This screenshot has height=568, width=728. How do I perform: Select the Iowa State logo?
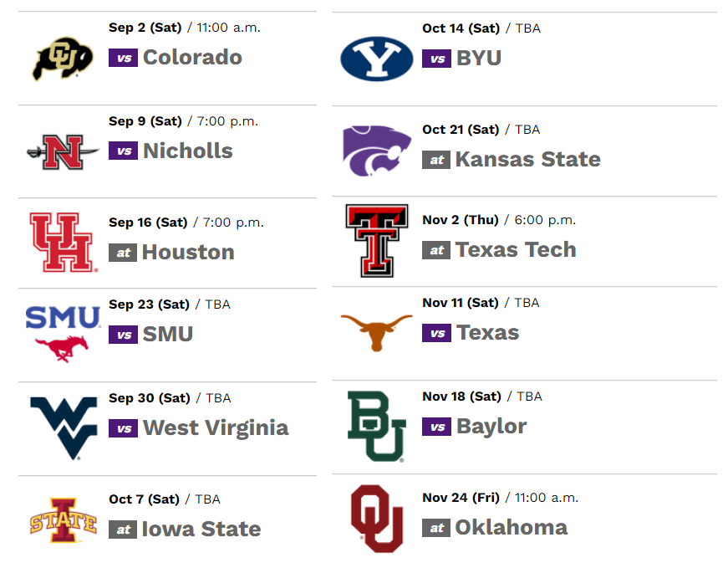(64, 520)
